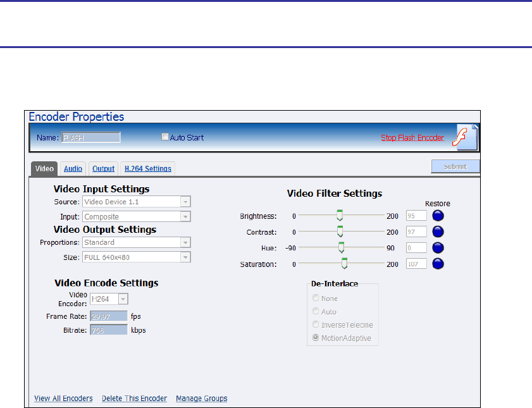Select the None de-interlace option

pos(316,299)
